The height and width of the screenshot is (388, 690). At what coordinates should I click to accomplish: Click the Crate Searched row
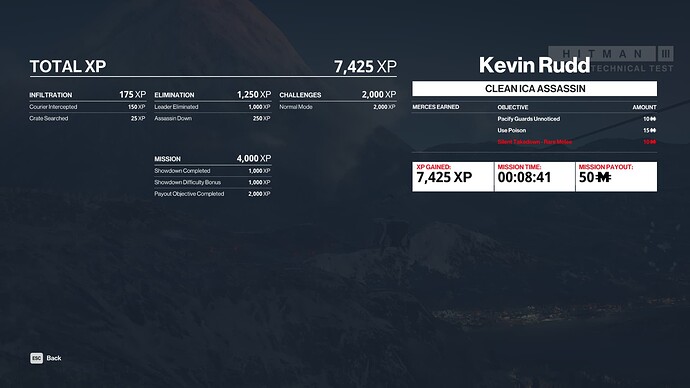click(88, 118)
